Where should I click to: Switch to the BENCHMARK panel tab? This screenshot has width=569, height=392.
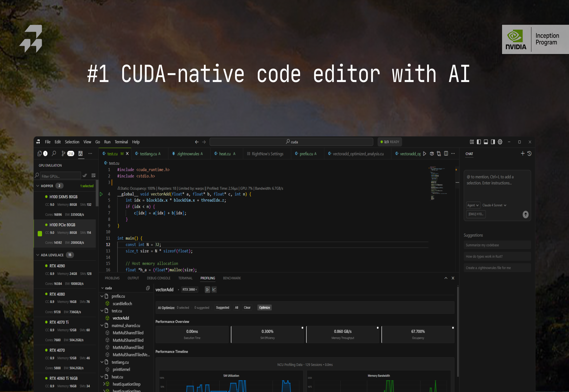[x=232, y=278]
